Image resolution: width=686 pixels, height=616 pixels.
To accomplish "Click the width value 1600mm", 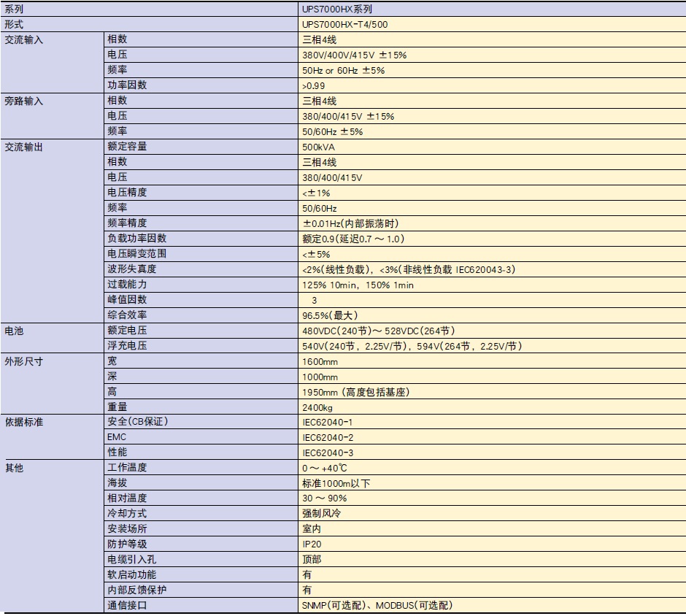I will [320, 362].
